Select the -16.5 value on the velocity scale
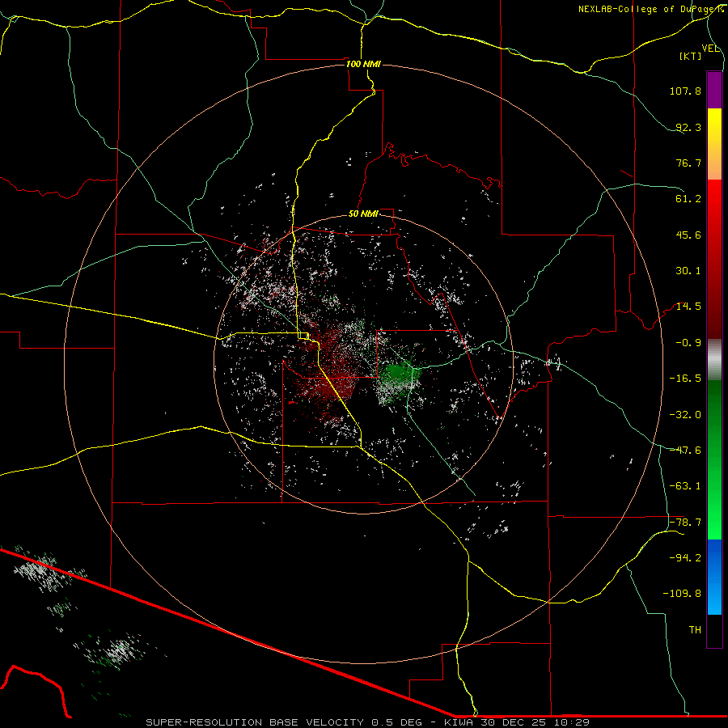The image size is (728, 728). tap(685, 379)
